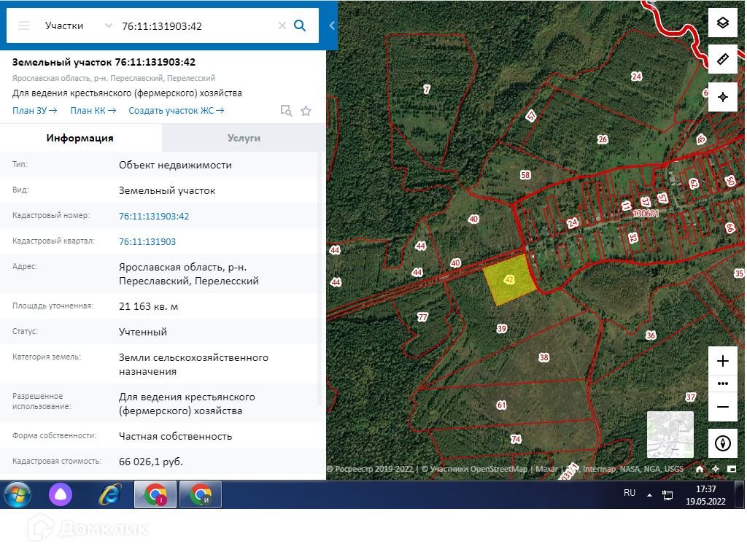
Task: Open the План ЗУ link
Action: pos(35,111)
